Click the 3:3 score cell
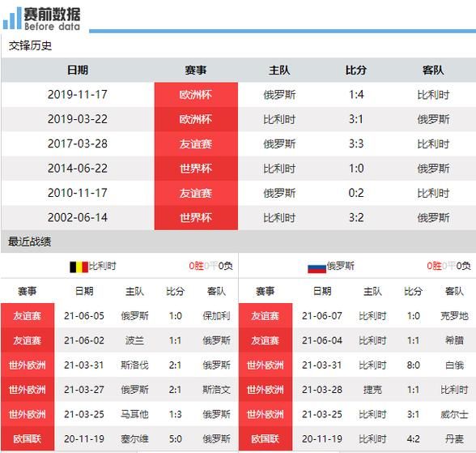This screenshot has width=476, height=453. click(356, 143)
